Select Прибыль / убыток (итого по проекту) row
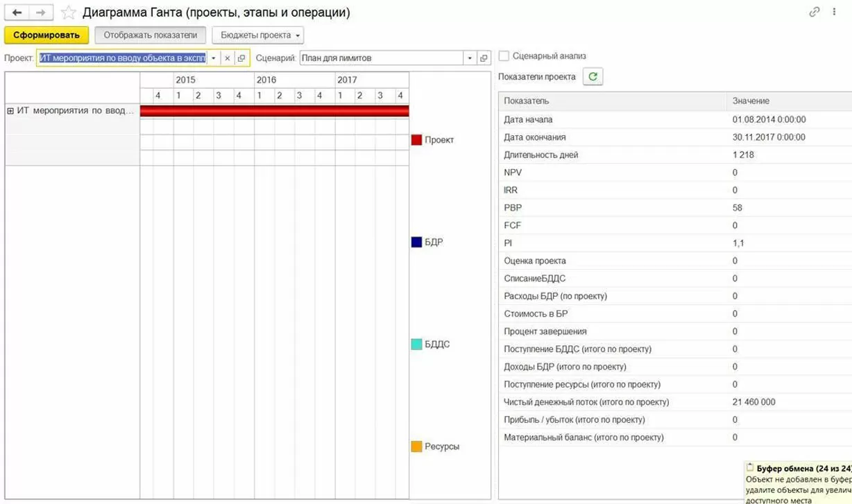The width and height of the screenshot is (852, 504). 675,420
